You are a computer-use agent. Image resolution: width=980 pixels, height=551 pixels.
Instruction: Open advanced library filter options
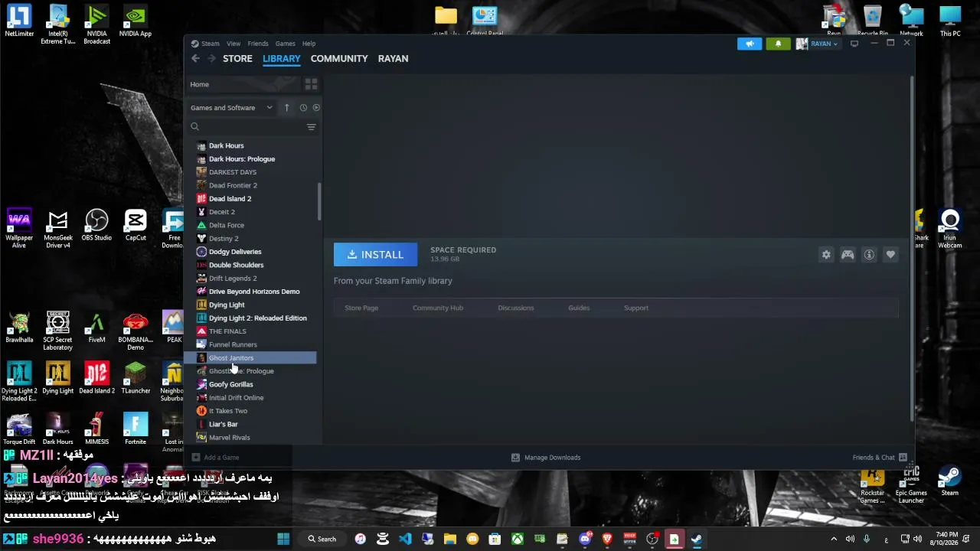tap(311, 127)
